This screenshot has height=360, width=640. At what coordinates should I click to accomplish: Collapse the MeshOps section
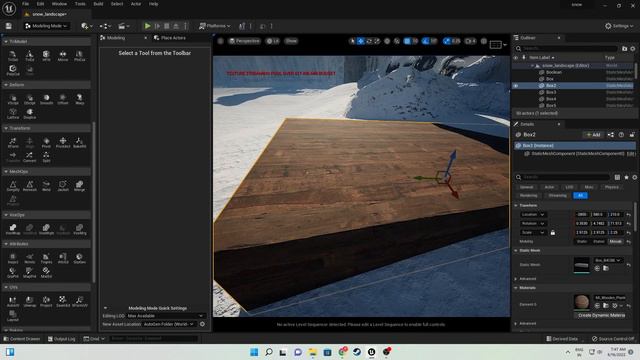click(6, 172)
